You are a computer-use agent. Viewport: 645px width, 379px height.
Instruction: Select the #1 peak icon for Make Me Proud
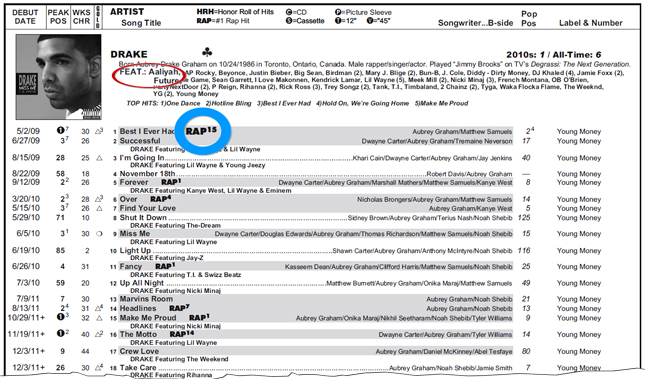coord(60,317)
